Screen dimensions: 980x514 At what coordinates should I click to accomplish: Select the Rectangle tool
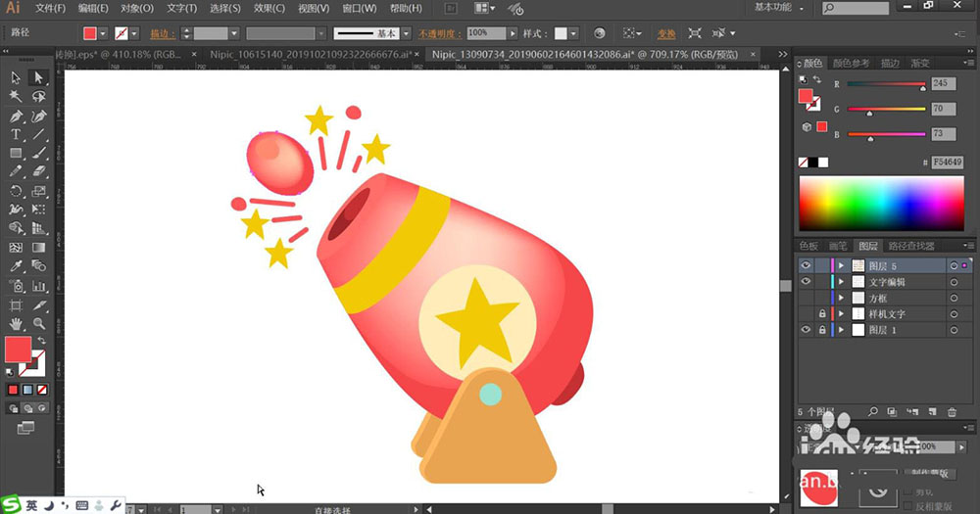tap(16, 153)
